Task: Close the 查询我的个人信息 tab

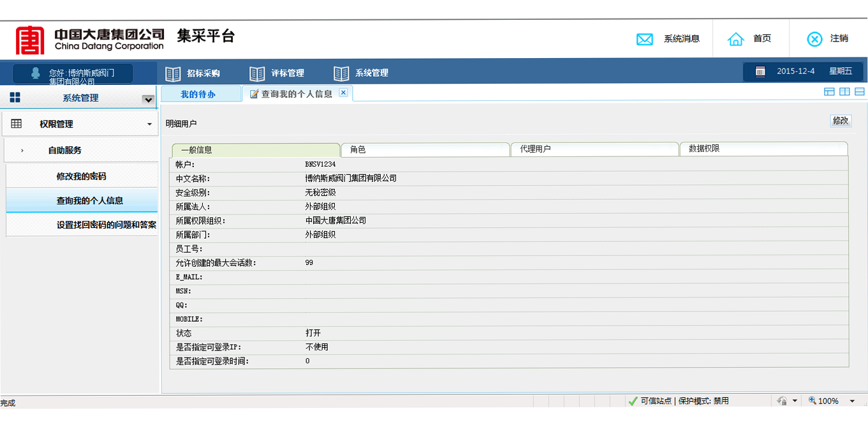Action: point(343,93)
